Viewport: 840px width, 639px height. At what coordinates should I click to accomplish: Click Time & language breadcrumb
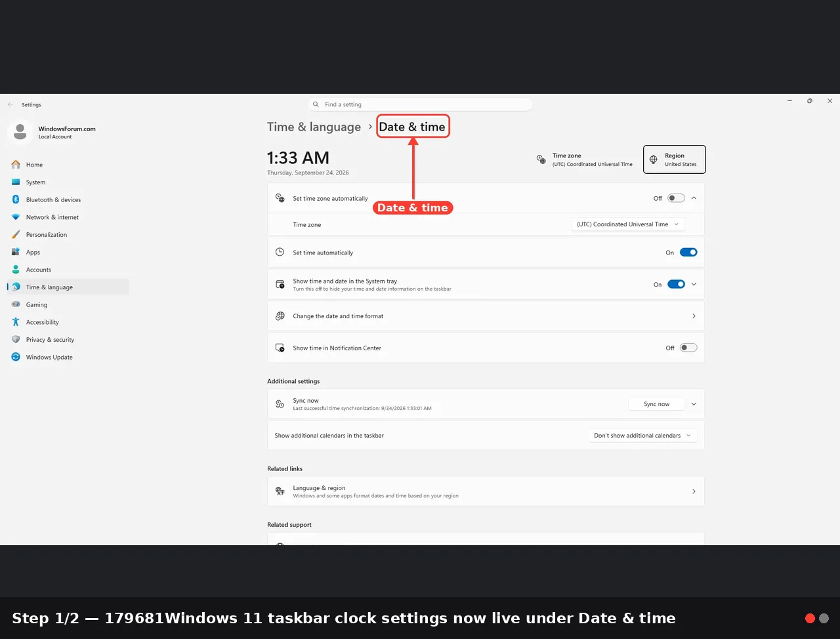[314, 127]
